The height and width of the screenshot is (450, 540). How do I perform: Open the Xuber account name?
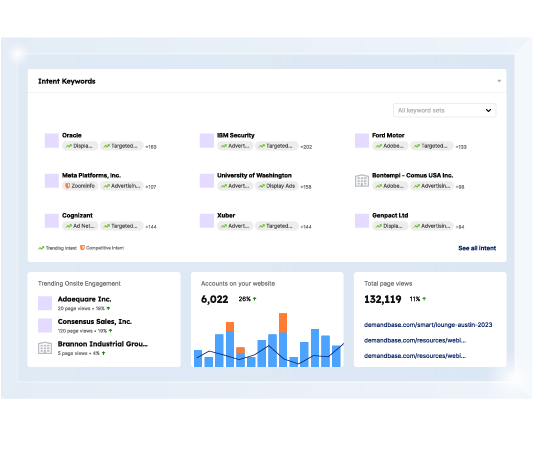point(226,216)
